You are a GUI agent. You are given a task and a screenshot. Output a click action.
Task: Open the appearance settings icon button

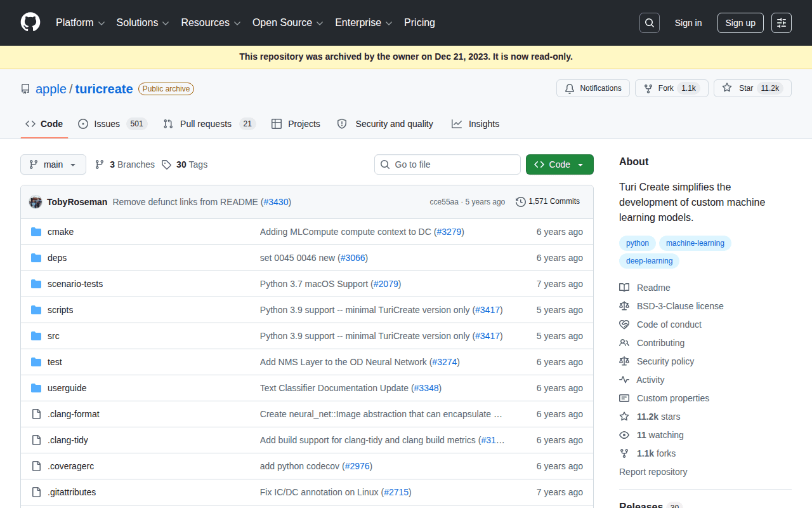pyautogui.click(x=782, y=23)
